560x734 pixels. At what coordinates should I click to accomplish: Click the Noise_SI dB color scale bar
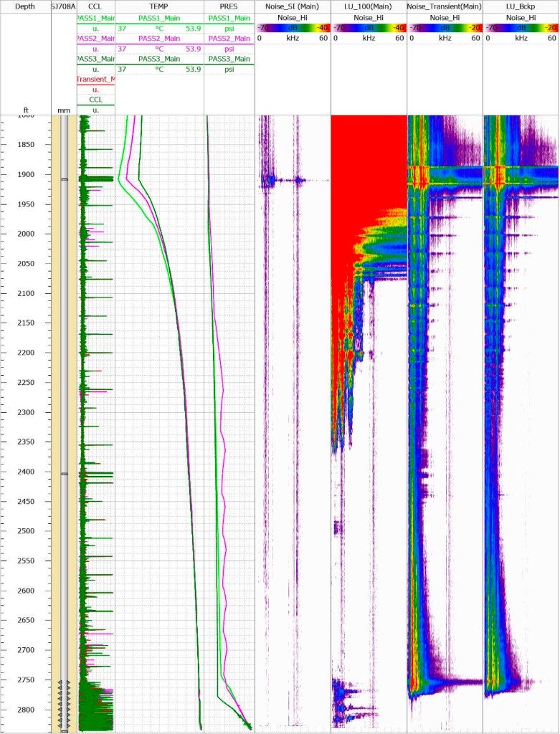pyautogui.click(x=293, y=28)
